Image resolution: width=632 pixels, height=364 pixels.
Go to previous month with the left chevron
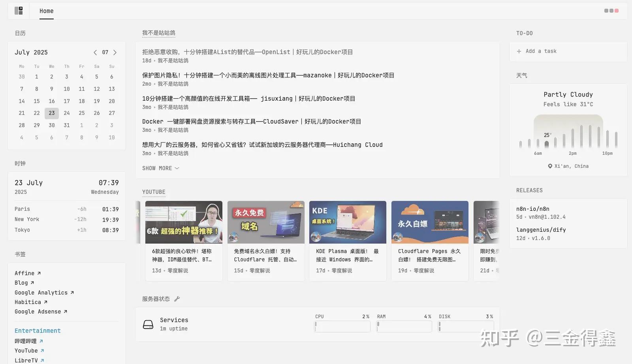click(x=95, y=52)
